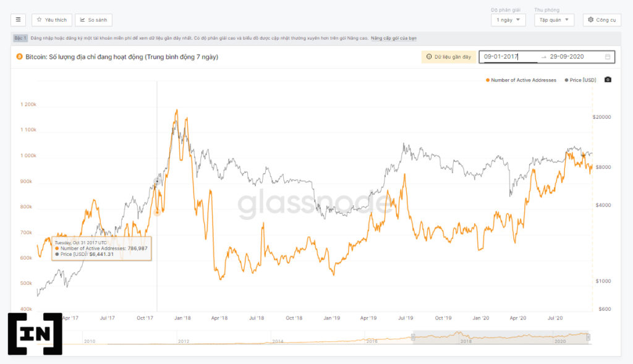
Task: Click the info icon in Dữ liệu gần đây
Action: pyautogui.click(x=429, y=57)
